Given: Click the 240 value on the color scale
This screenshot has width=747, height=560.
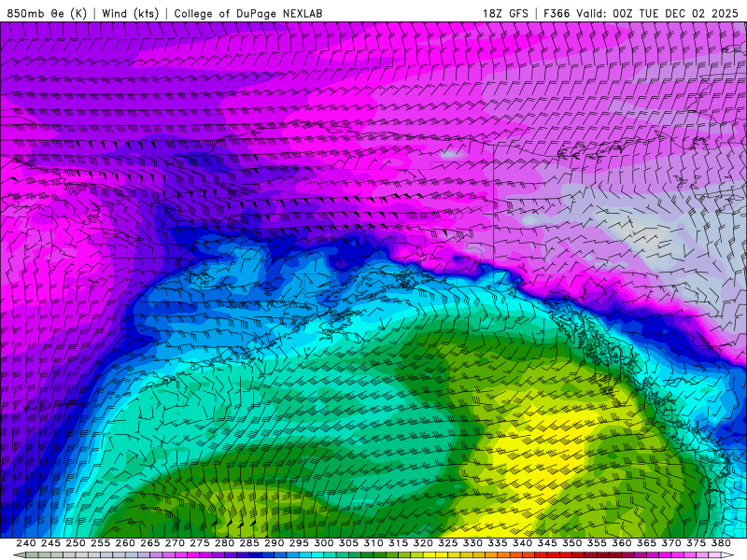Looking at the screenshot, I should click(26, 543).
